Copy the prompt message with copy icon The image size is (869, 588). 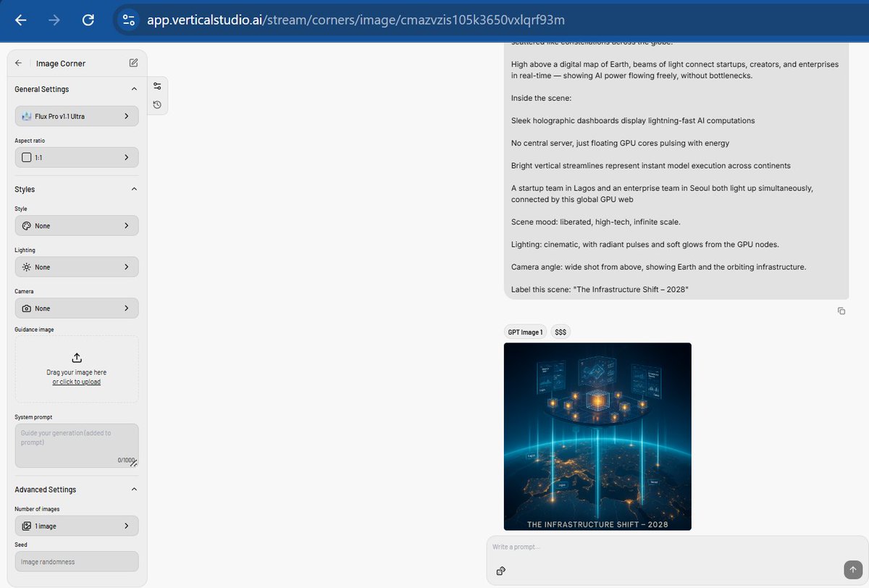pos(841,311)
